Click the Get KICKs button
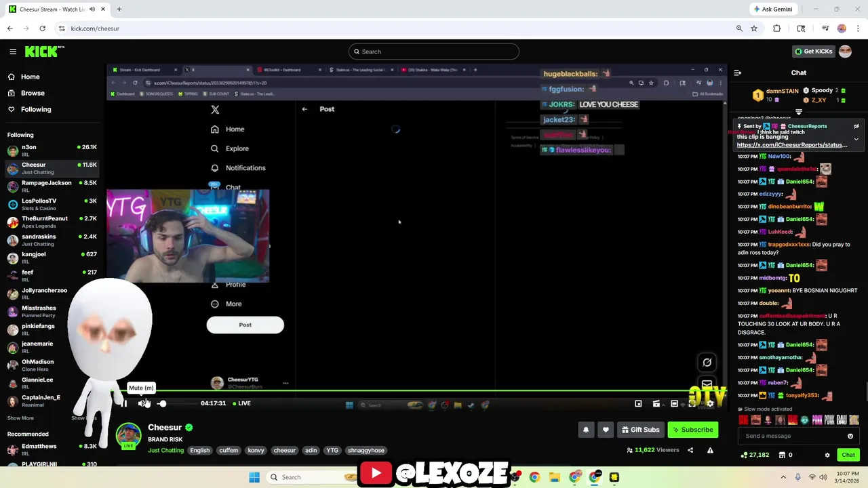This screenshot has width=868, height=488. pyautogui.click(x=813, y=52)
